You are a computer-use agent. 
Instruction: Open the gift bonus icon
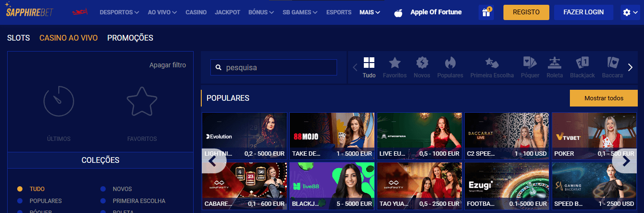pyautogui.click(x=486, y=12)
